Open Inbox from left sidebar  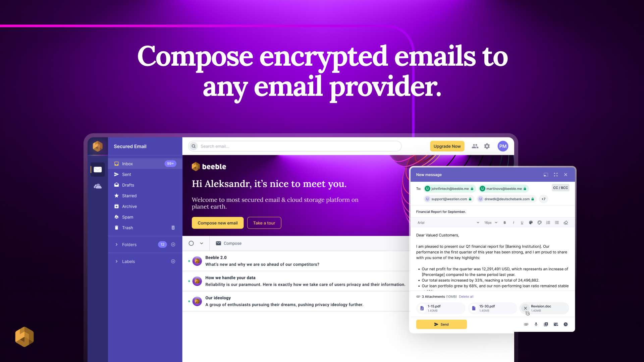coord(128,164)
